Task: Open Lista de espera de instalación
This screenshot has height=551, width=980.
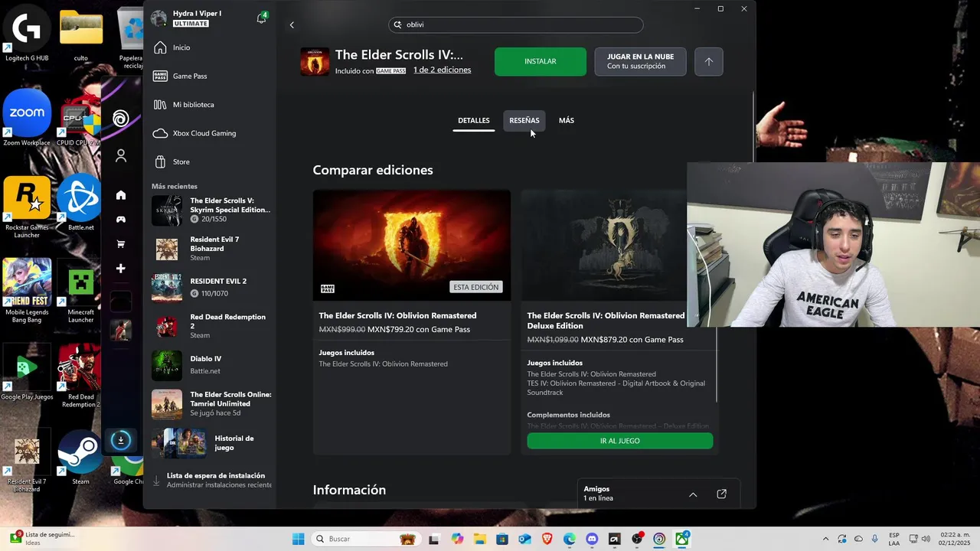Action: pyautogui.click(x=211, y=480)
